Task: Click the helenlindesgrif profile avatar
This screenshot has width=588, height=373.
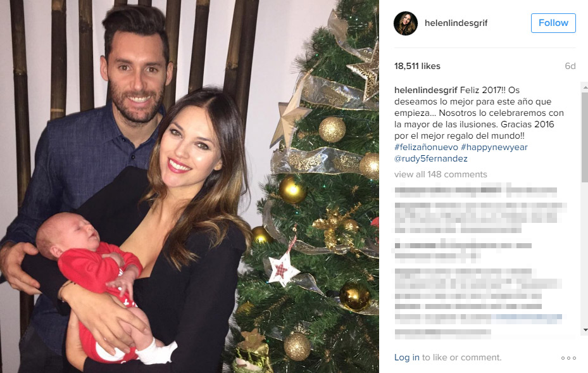Action: coord(405,23)
